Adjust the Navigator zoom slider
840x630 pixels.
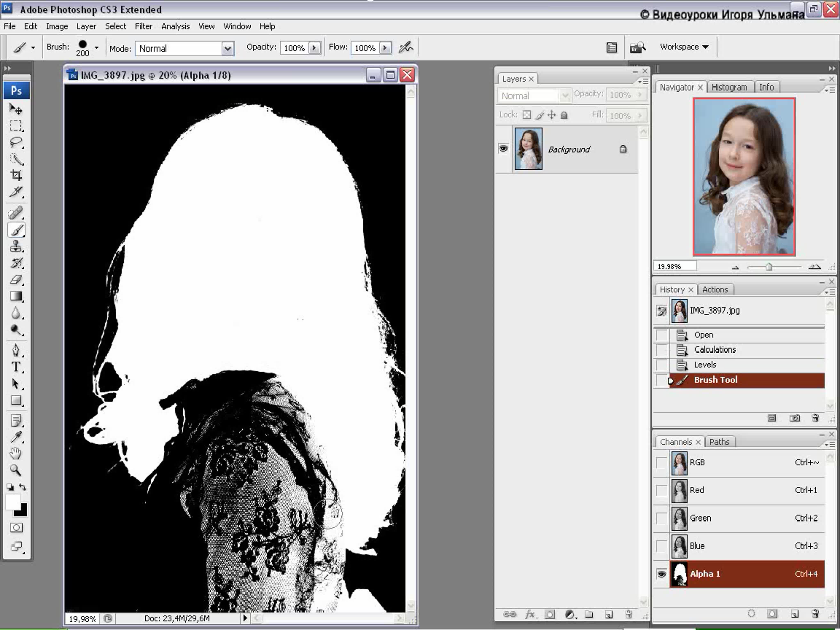(769, 267)
